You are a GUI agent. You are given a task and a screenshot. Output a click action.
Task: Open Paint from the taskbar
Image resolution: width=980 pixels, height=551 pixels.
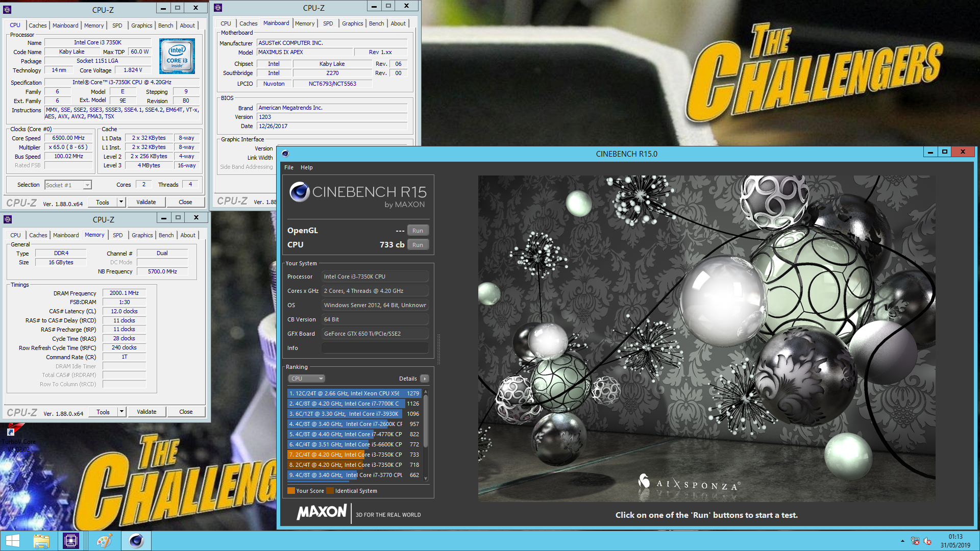(104, 541)
